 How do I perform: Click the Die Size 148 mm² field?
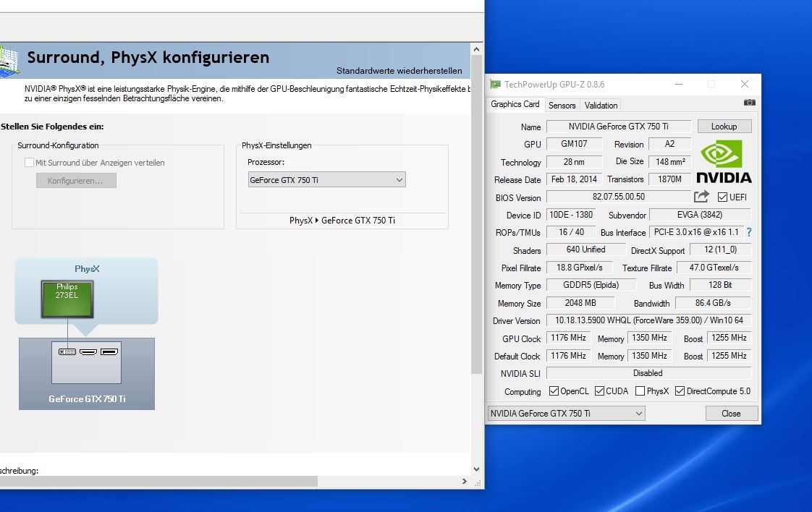pos(670,161)
